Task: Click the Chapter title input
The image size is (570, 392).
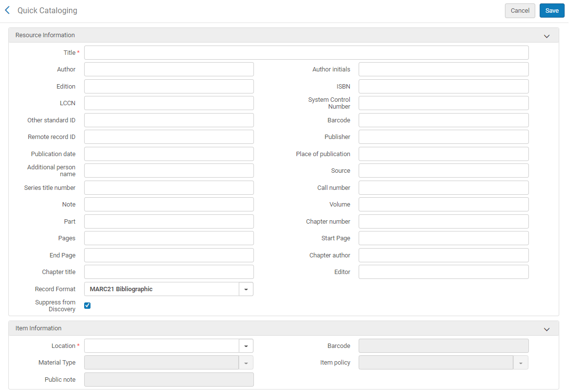Action: tap(169, 272)
